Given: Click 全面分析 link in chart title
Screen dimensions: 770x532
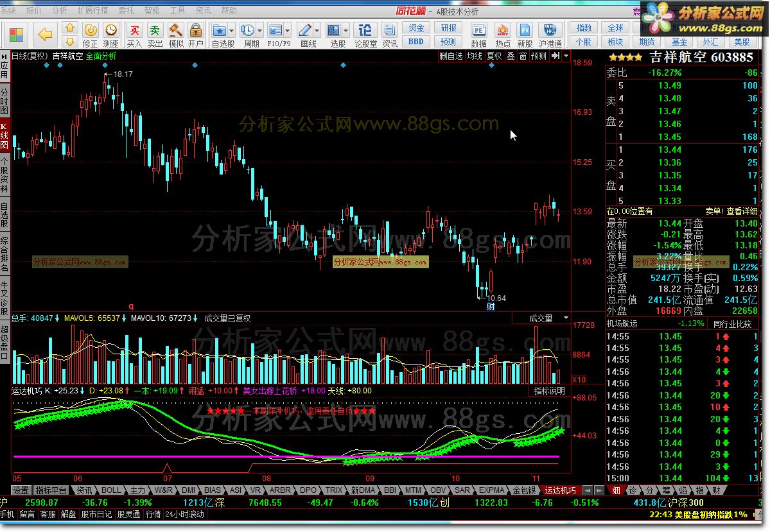Looking at the screenshot, I should 101,56.
